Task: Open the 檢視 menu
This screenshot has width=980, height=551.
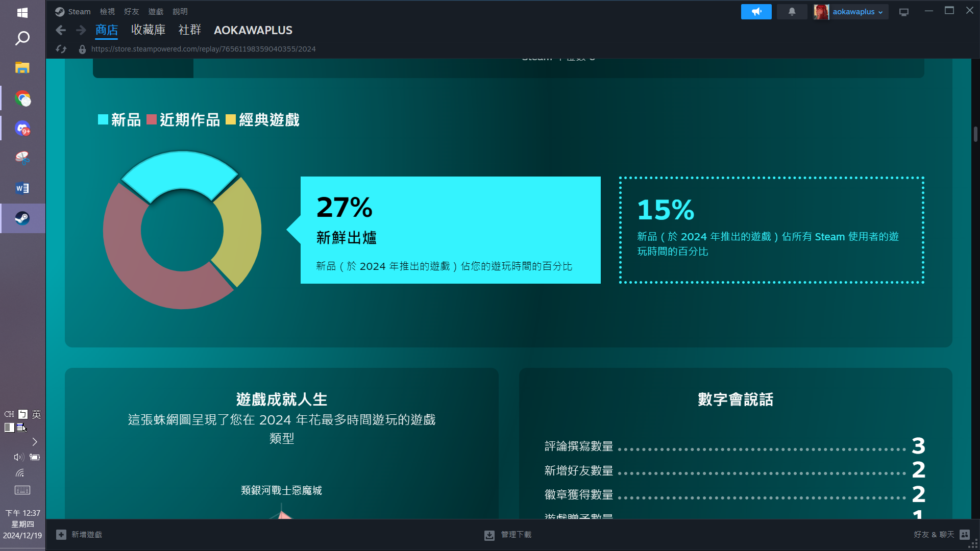Action: coord(107,12)
